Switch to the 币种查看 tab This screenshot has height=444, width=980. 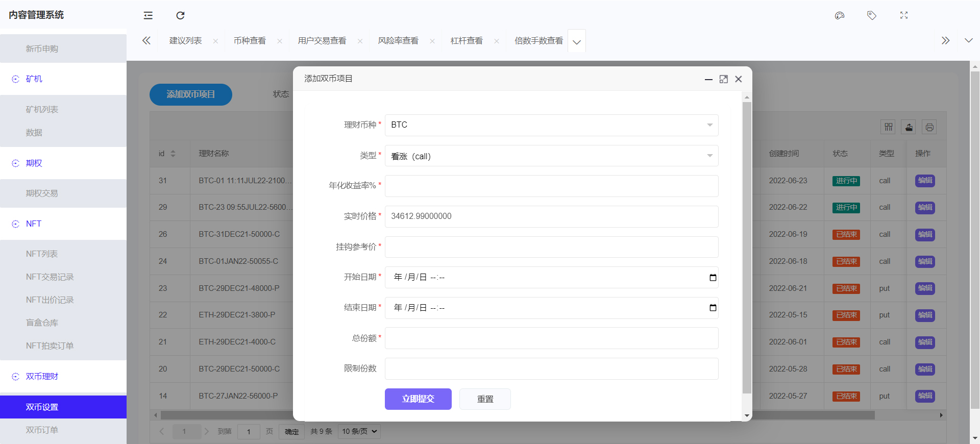point(250,41)
